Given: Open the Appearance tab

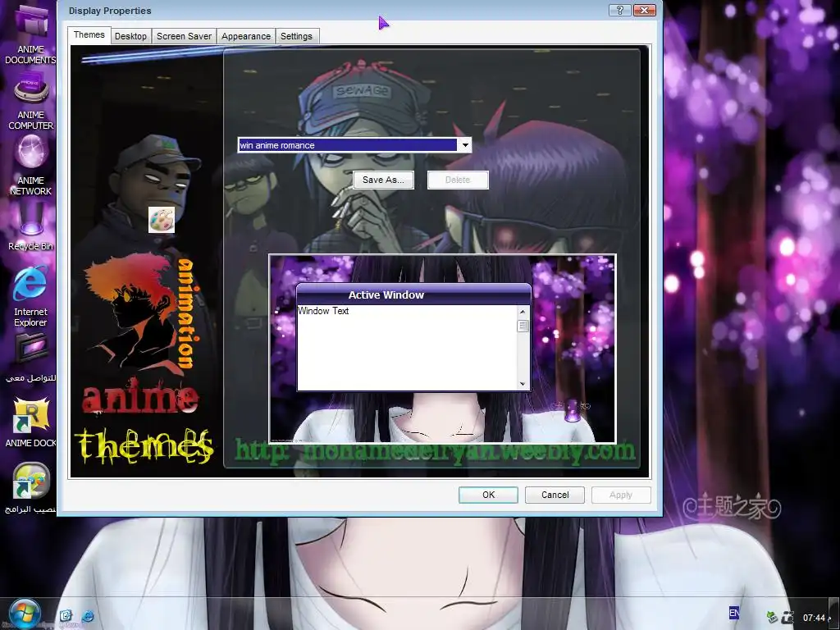Looking at the screenshot, I should (x=246, y=36).
